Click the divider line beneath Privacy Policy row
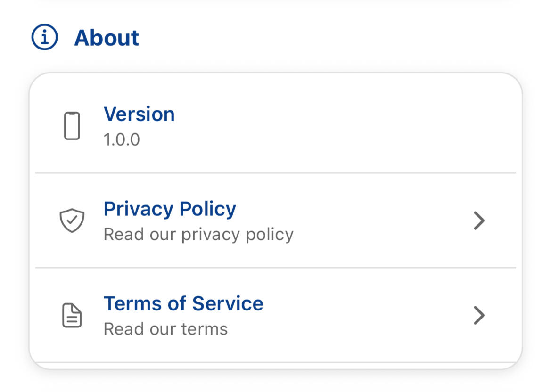Viewport: 551px width, 392px height. click(275, 268)
